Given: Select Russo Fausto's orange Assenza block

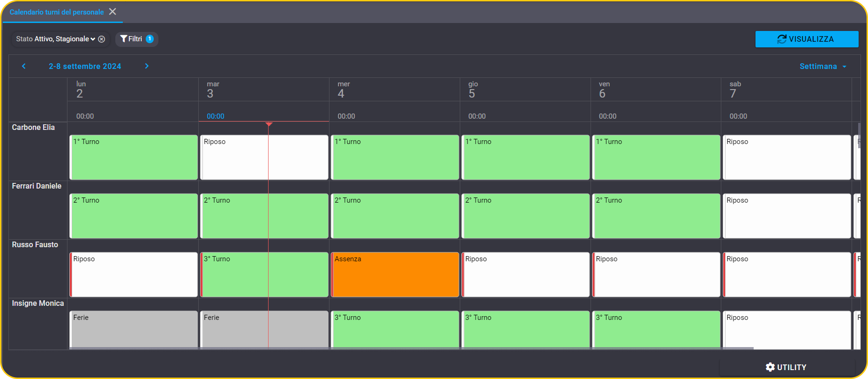Looking at the screenshot, I should pyautogui.click(x=395, y=274).
